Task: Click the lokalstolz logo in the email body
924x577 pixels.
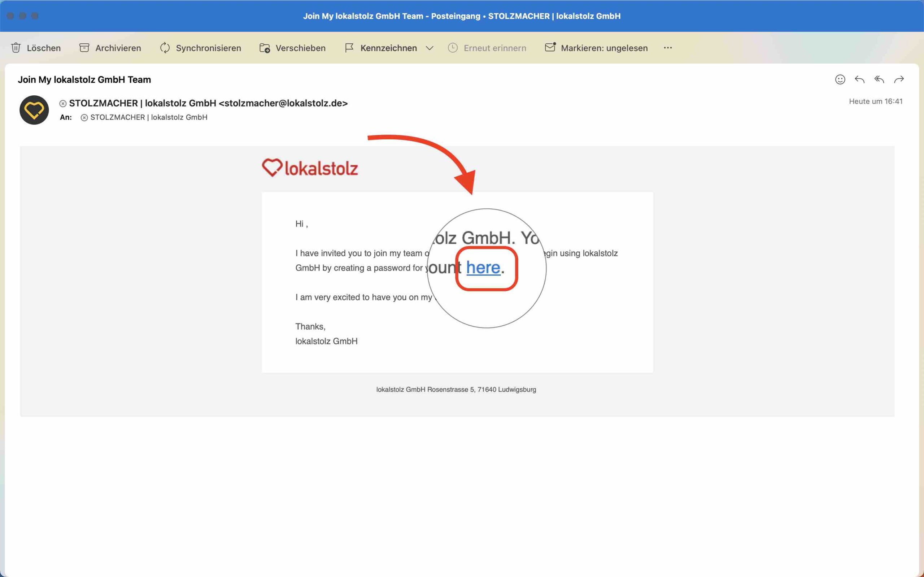Action: tap(310, 168)
